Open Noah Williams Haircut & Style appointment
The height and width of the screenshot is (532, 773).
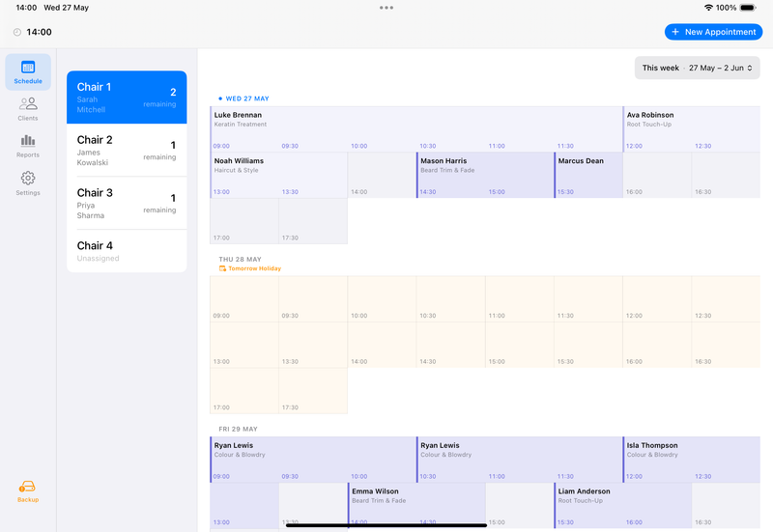coord(278,175)
